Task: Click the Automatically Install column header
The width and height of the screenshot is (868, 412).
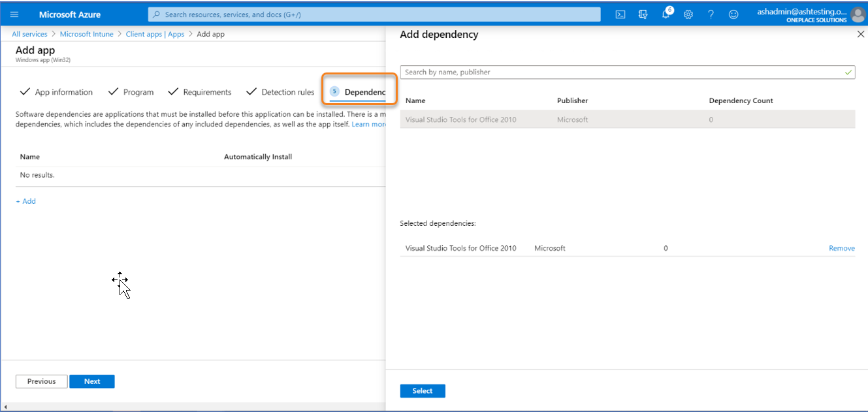Action: pos(258,157)
